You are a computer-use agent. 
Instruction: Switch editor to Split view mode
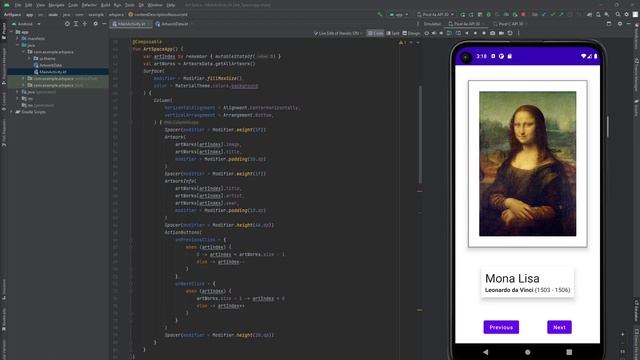393,33
